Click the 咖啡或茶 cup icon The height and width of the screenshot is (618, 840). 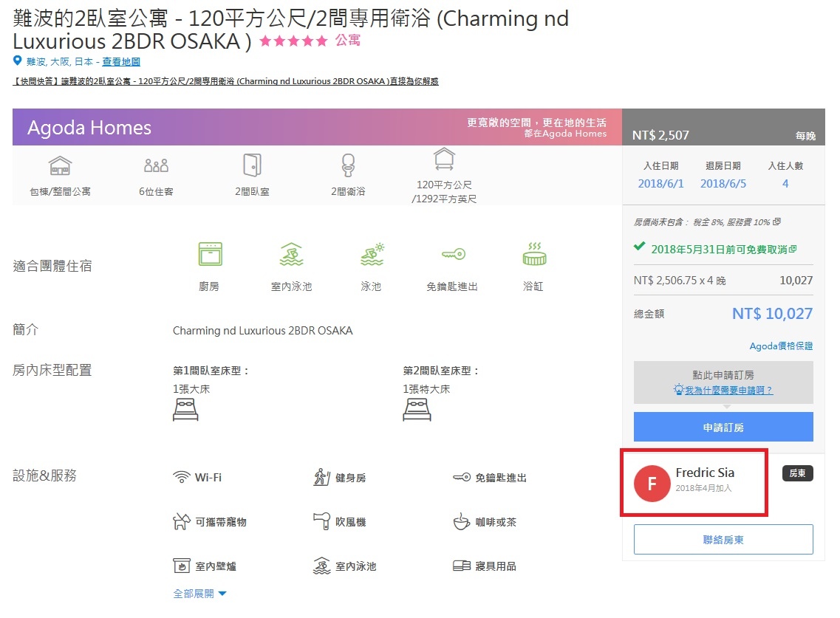(461, 521)
